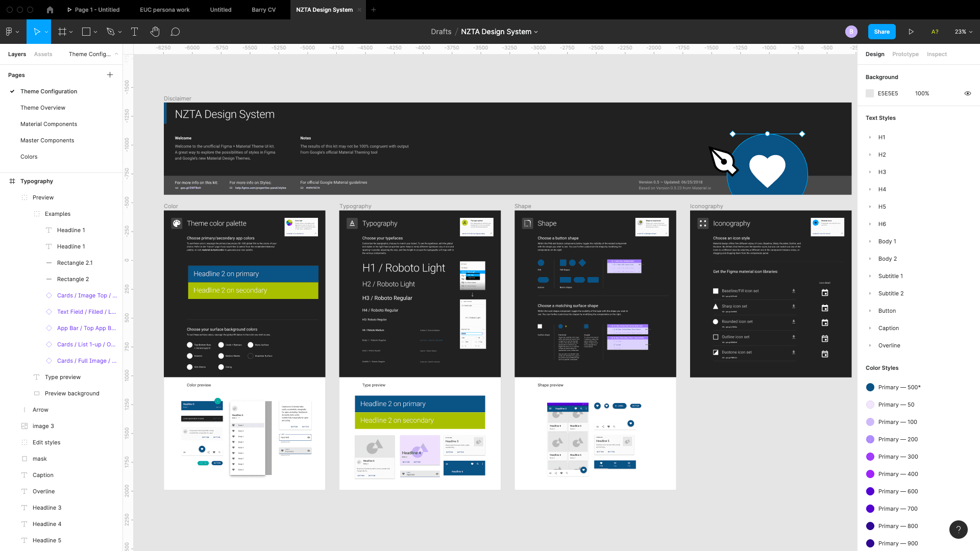Select the Frame tool
The image size is (980, 551).
62,32
